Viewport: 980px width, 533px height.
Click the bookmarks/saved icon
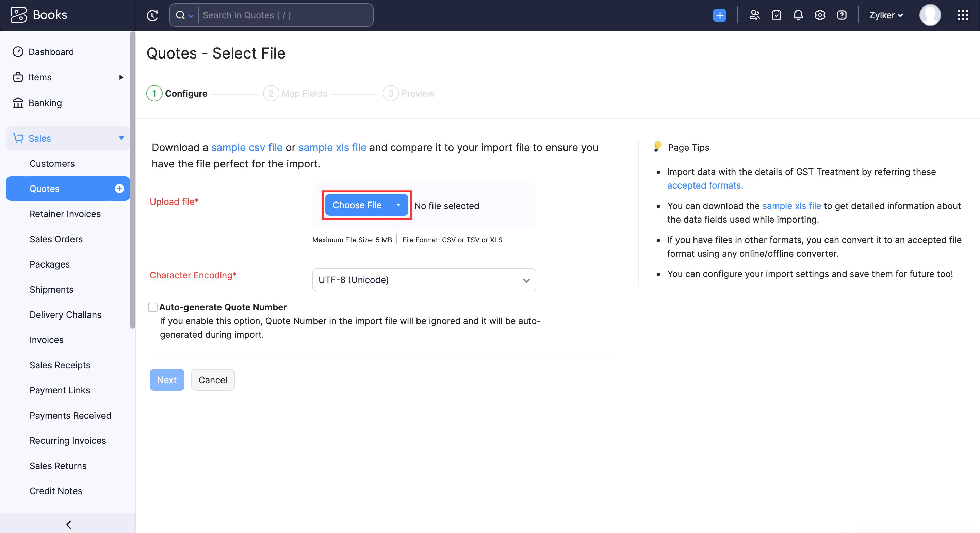[777, 15]
